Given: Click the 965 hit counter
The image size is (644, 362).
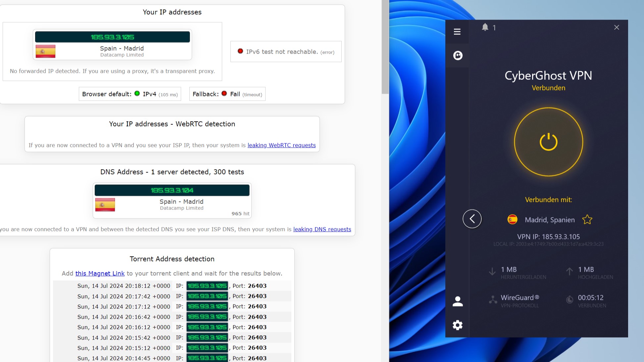Looking at the screenshot, I should pyautogui.click(x=240, y=214).
